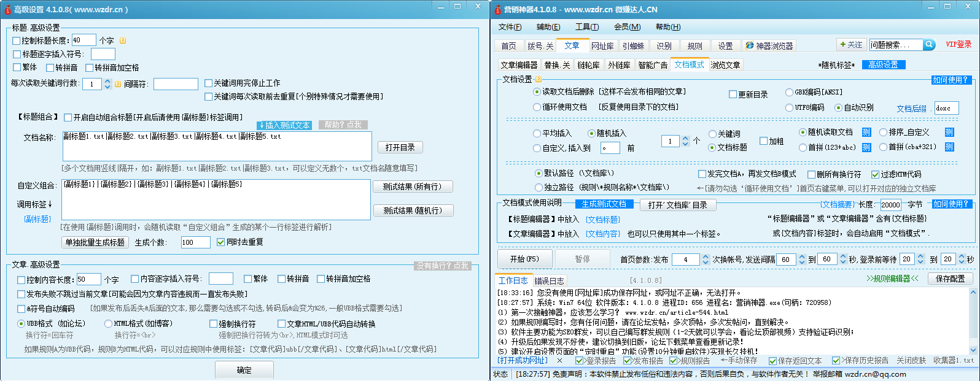Click 测试结果(所有行) button
Image resolution: width=980 pixels, height=381 pixels.
(x=413, y=187)
